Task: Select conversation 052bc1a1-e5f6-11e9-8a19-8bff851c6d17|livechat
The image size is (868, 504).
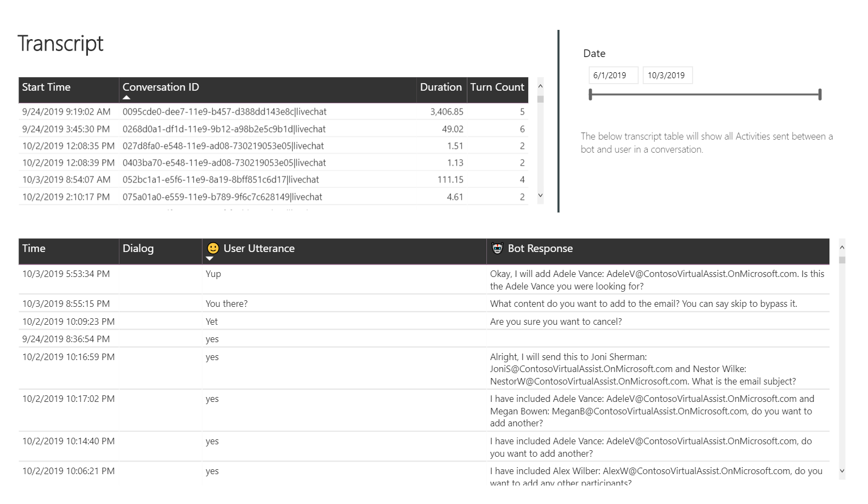Action: 220,180
